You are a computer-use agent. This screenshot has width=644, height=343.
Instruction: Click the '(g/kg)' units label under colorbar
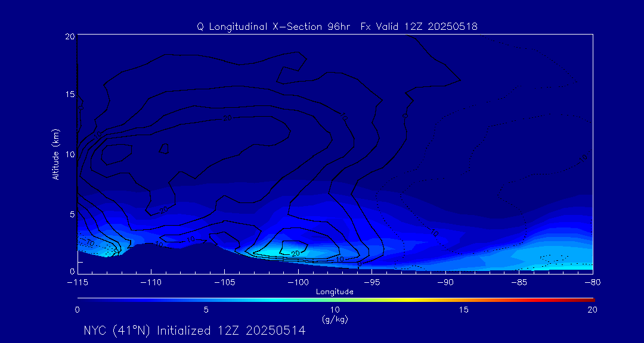click(335, 319)
